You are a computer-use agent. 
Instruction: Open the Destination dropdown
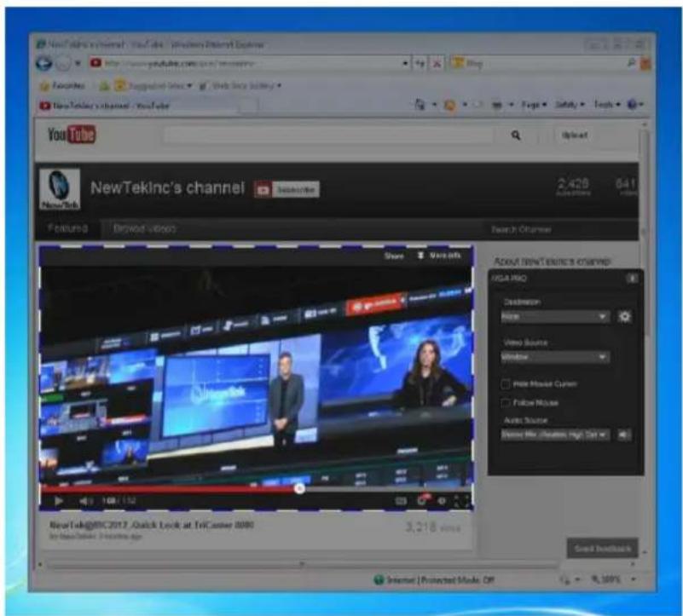555,316
